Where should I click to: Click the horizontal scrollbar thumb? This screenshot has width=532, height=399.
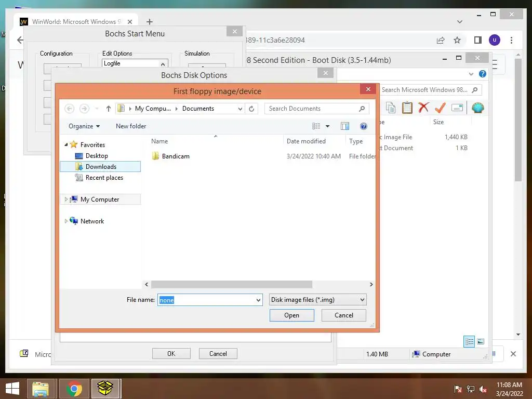point(231,284)
